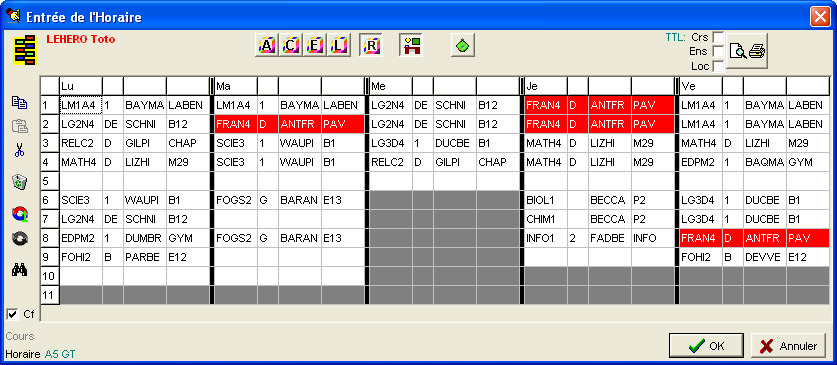Click the R colored toolbar button
The height and width of the screenshot is (365, 837).
(x=370, y=46)
